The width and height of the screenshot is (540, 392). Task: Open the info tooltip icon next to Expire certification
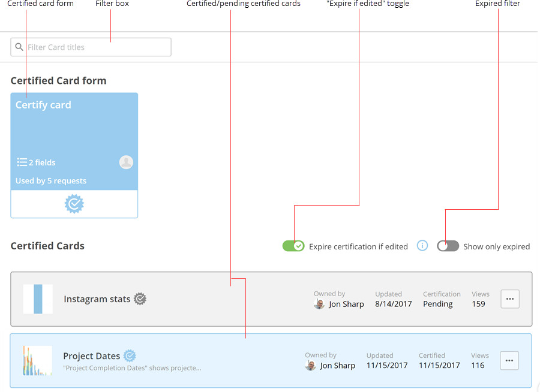pyautogui.click(x=422, y=246)
